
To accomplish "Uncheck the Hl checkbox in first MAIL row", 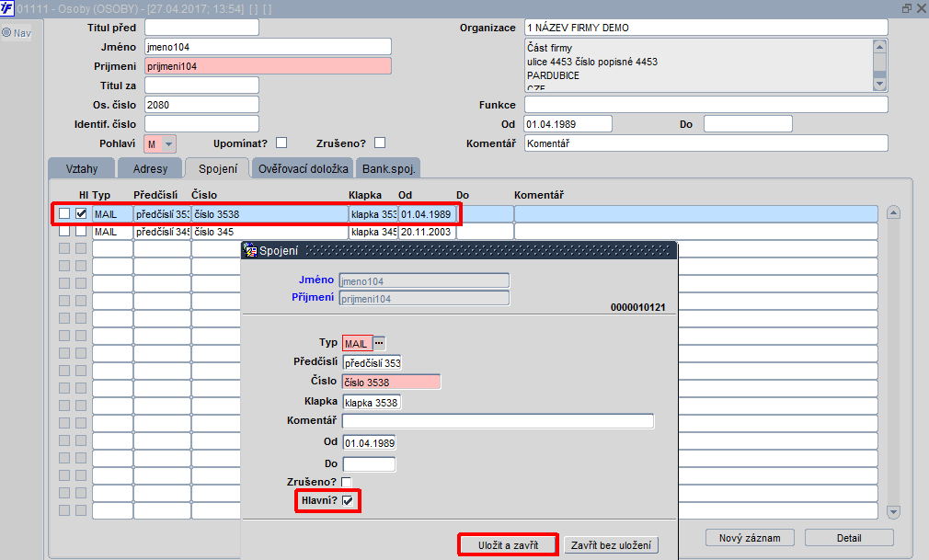I will pyautogui.click(x=81, y=213).
